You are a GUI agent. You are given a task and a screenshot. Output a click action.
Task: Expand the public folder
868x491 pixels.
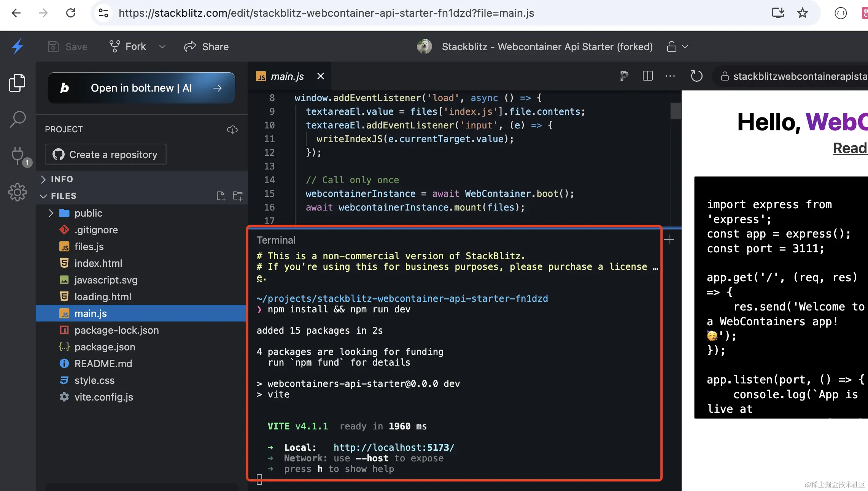tap(51, 213)
